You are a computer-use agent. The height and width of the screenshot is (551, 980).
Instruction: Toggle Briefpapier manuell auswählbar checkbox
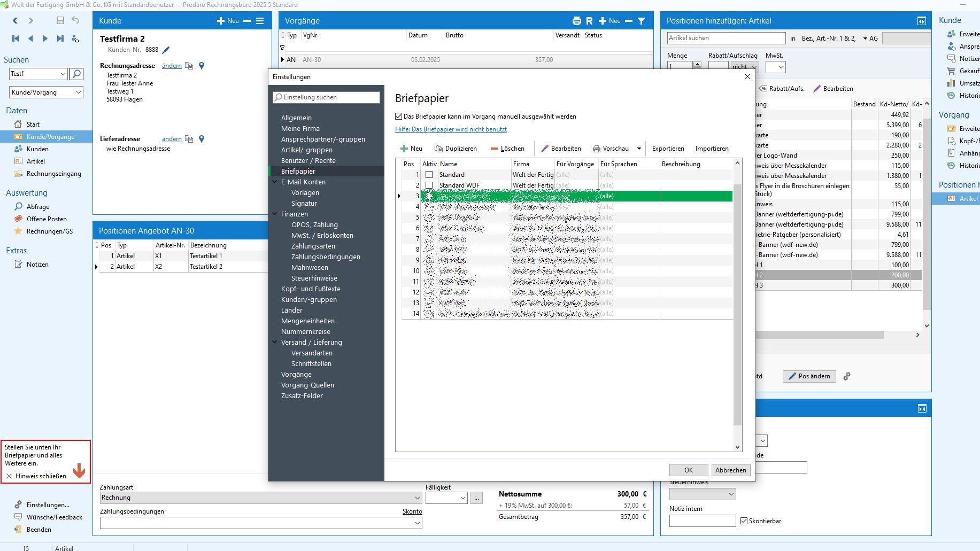[x=398, y=117]
